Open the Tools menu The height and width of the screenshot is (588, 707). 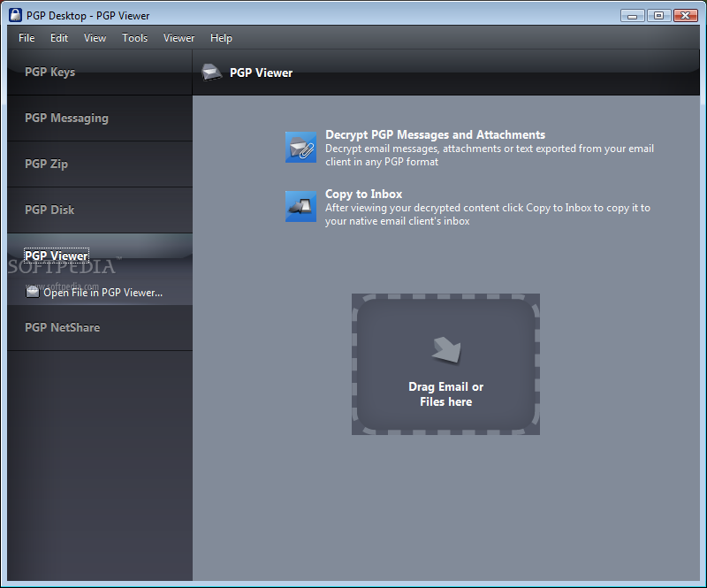(x=135, y=38)
